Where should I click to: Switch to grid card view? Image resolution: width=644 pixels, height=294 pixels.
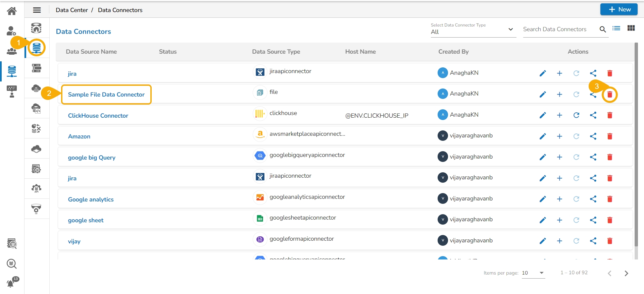pos(631,28)
